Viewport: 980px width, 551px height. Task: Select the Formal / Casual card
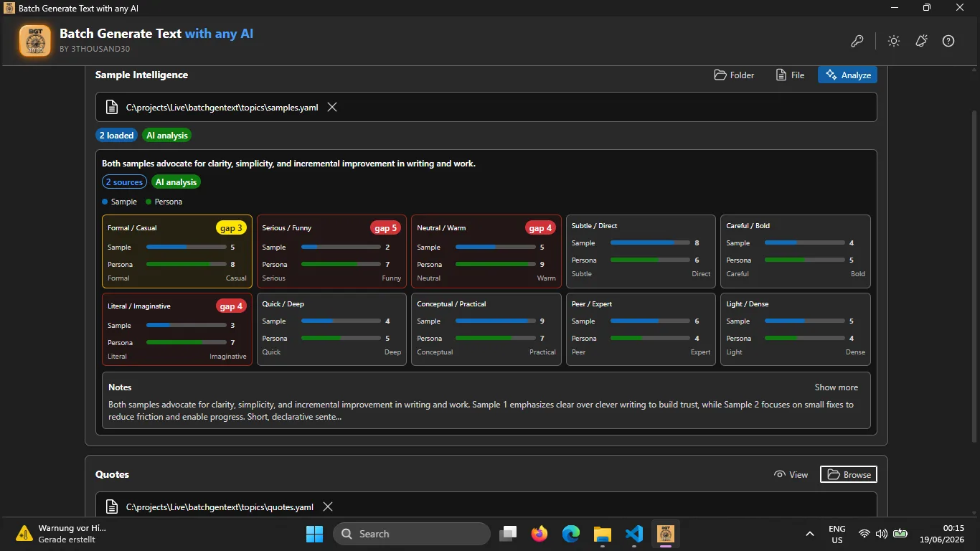177,251
